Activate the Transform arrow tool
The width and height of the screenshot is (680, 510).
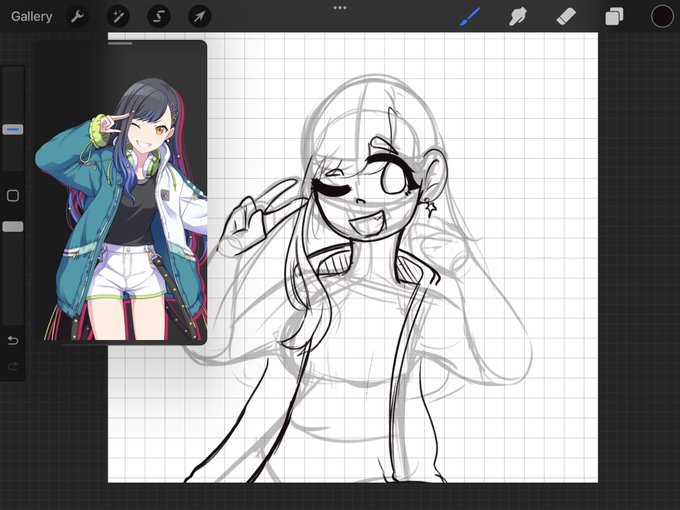point(199,16)
